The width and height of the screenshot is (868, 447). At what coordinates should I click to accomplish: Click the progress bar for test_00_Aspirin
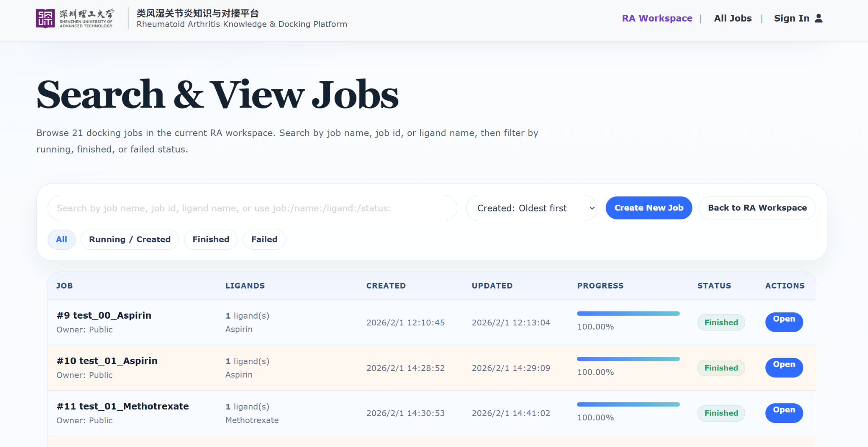(x=628, y=314)
